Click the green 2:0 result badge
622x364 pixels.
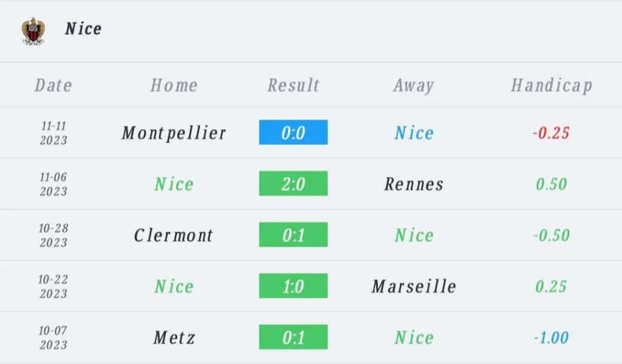[293, 183]
